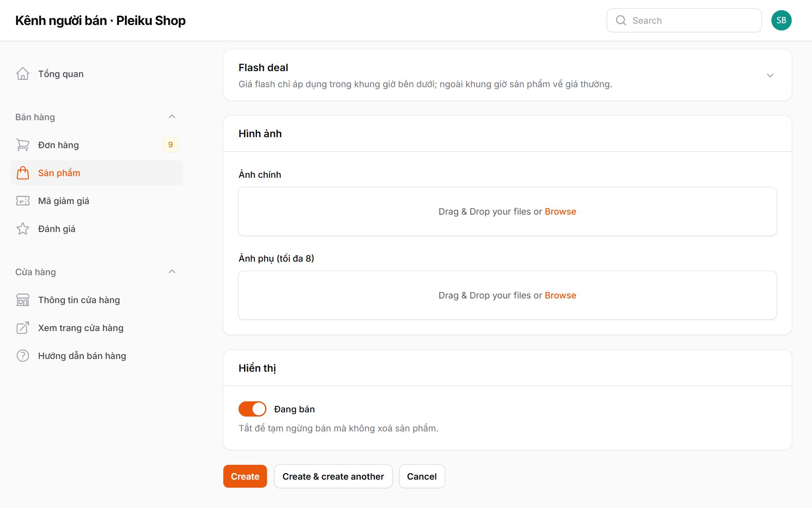The height and width of the screenshot is (508, 812).
Task: Click the Thông tin cửa hàng storefront icon
Action: pyautogui.click(x=23, y=300)
